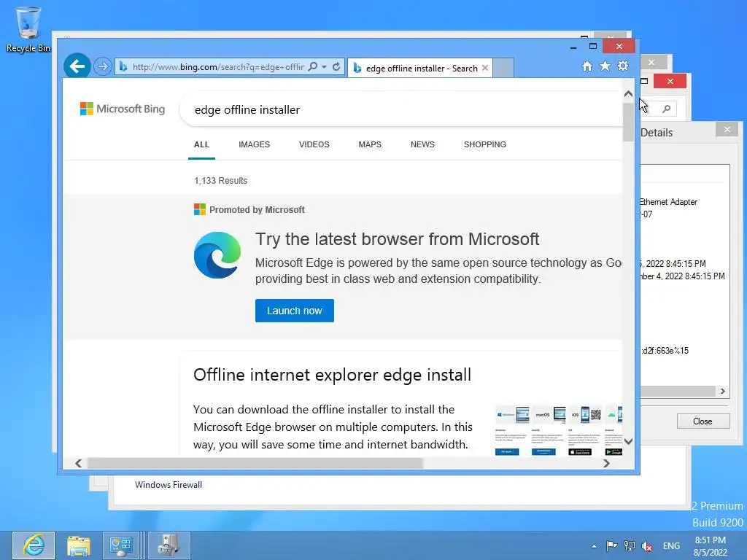Click the horizontal scrollbar thumb
The width and height of the screenshot is (747, 560).
255,463
